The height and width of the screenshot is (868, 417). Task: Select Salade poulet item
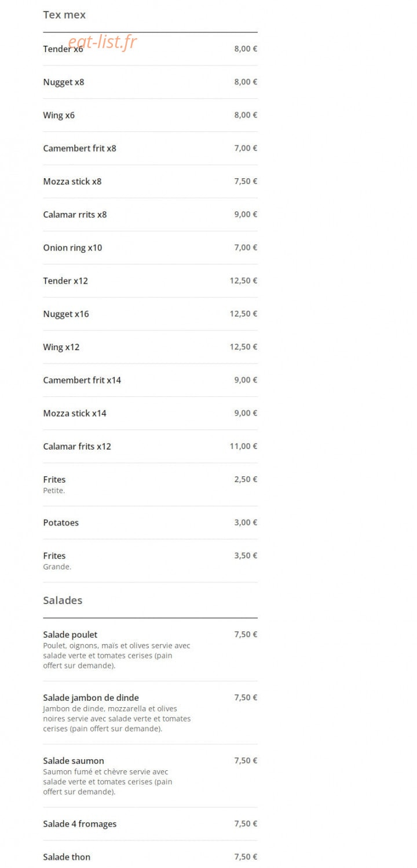click(150, 650)
